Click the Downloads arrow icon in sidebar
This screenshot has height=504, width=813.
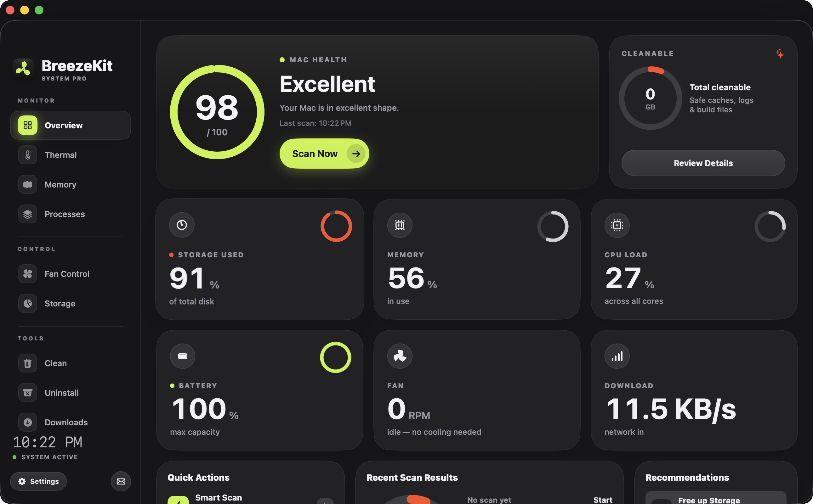pyautogui.click(x=28, y=422)
